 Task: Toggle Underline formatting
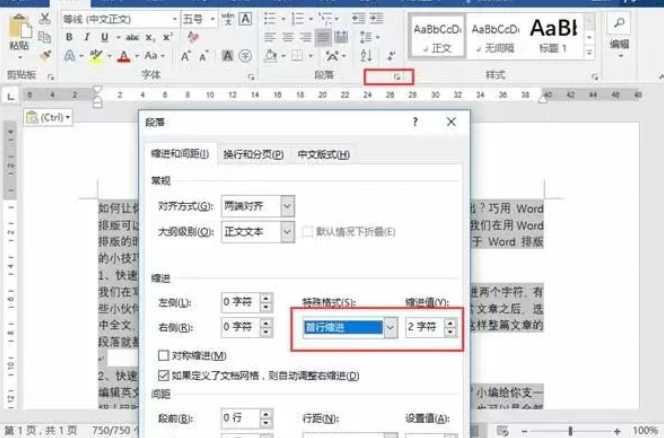tap(105, 37)
